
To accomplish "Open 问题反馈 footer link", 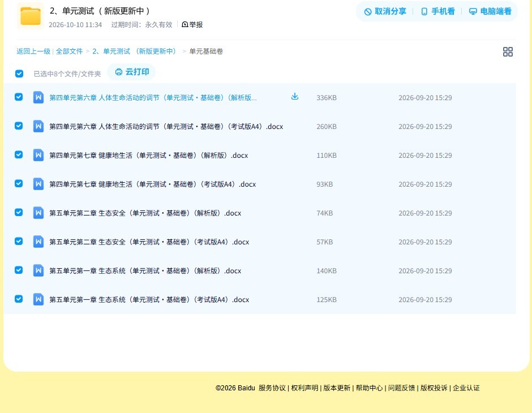I will coord(401,388).
